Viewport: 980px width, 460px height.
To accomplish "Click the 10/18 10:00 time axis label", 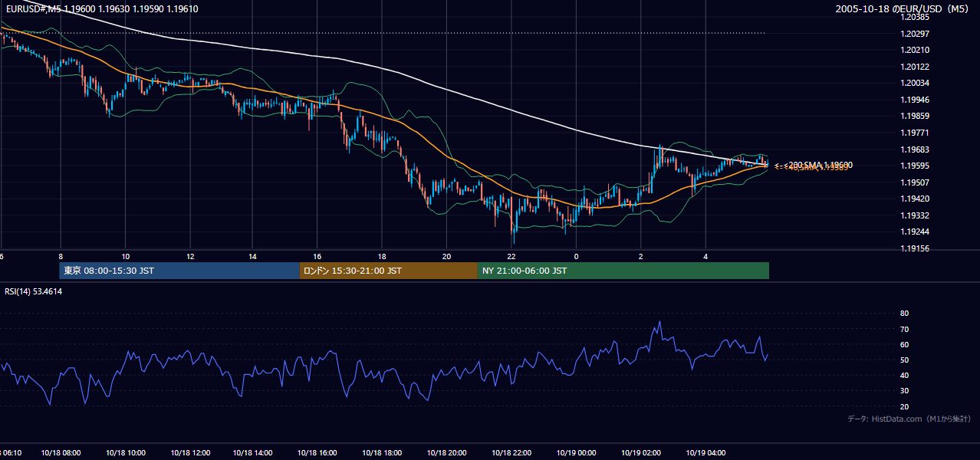I will 126,452.
